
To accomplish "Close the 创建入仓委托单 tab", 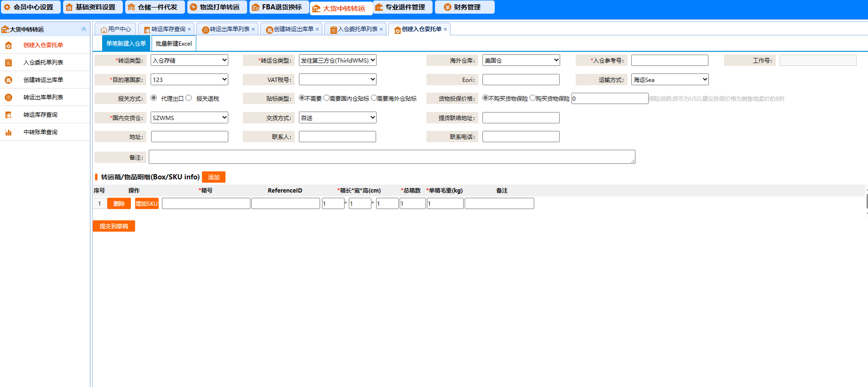I will [445, 29].
